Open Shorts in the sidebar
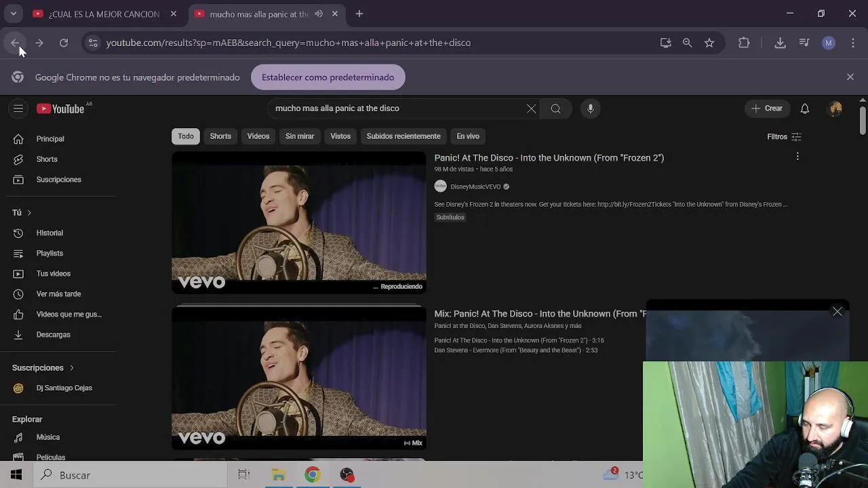 pos(61,159)
